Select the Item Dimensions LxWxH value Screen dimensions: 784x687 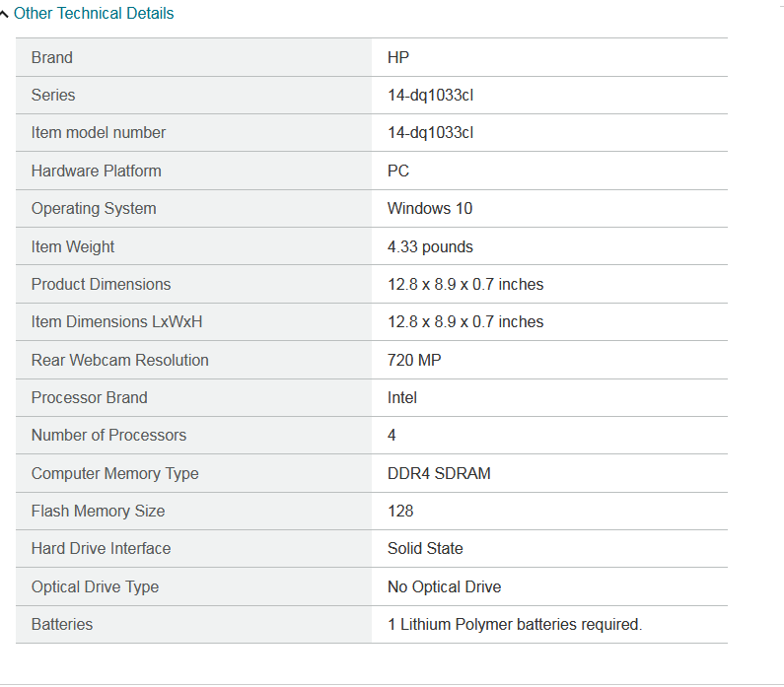point(465,321)
